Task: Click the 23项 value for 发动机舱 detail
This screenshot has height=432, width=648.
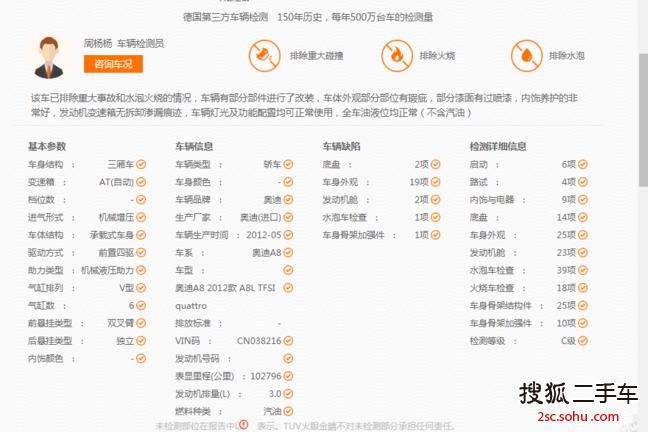Action: 566,253
